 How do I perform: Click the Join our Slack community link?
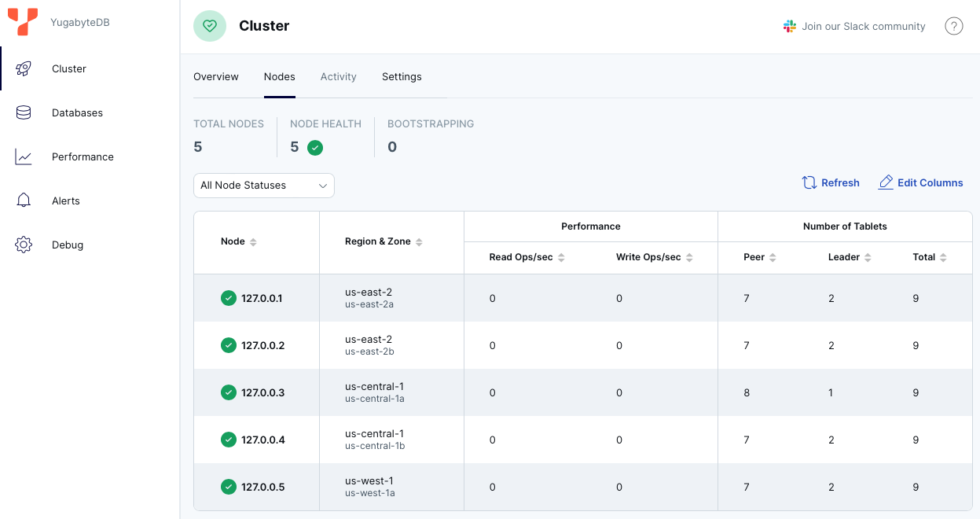tap(862, 26)
